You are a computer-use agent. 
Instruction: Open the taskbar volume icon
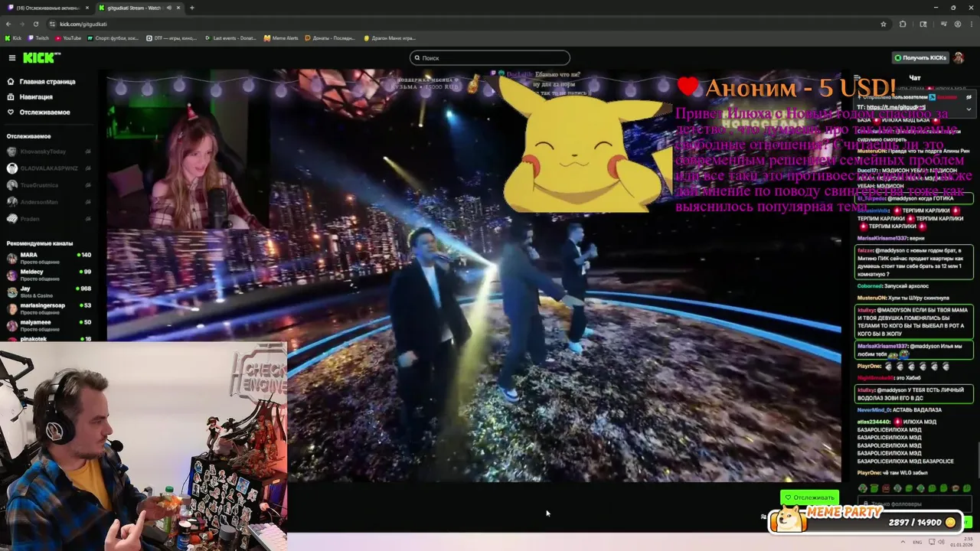pos(942,542)
